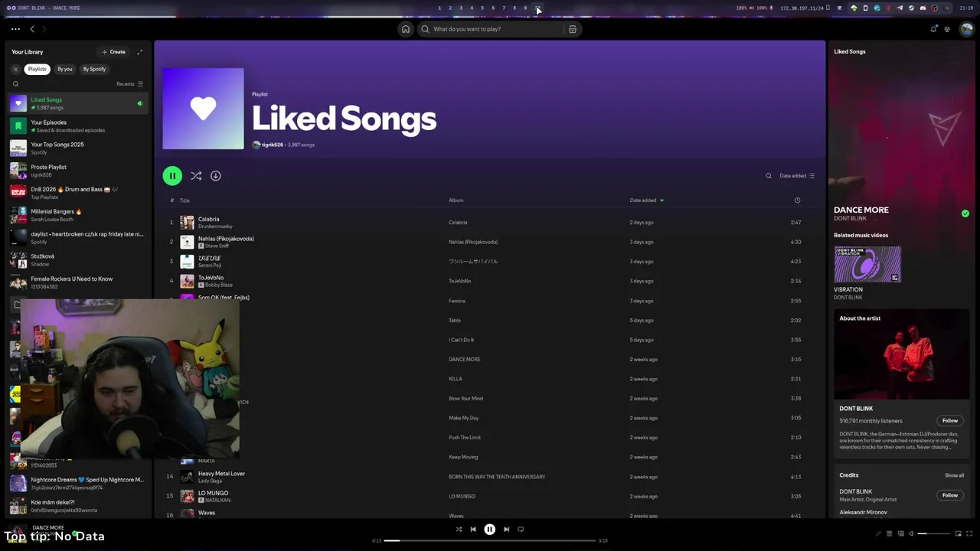Expand Your Library to full view
This screenshot has height=551, width=980.
[139, 52]
